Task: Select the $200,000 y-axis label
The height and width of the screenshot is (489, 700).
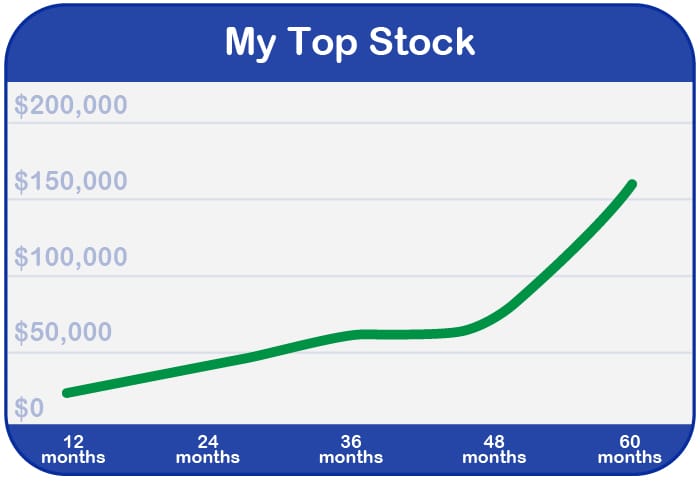Action: (71, 105)
